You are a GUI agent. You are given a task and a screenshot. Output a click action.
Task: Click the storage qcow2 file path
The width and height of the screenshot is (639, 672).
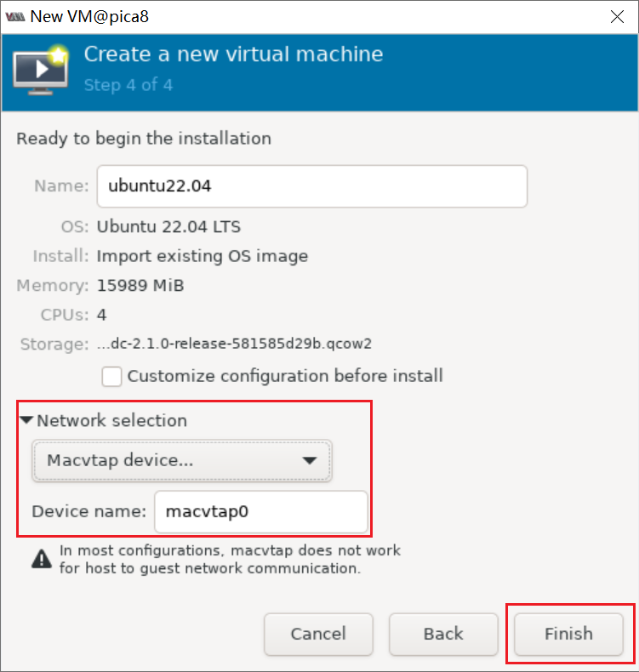click(235, 344)
